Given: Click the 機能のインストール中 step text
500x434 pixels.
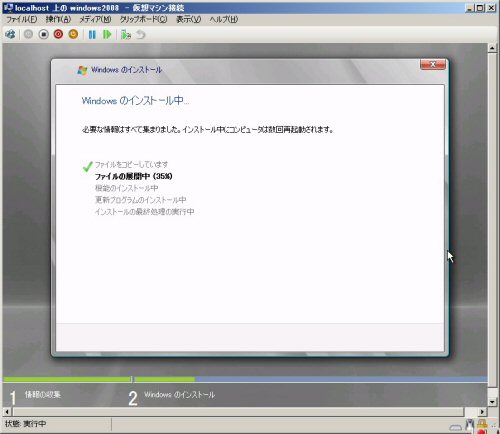Looking at the screenshot, I should tap(127, 188).
